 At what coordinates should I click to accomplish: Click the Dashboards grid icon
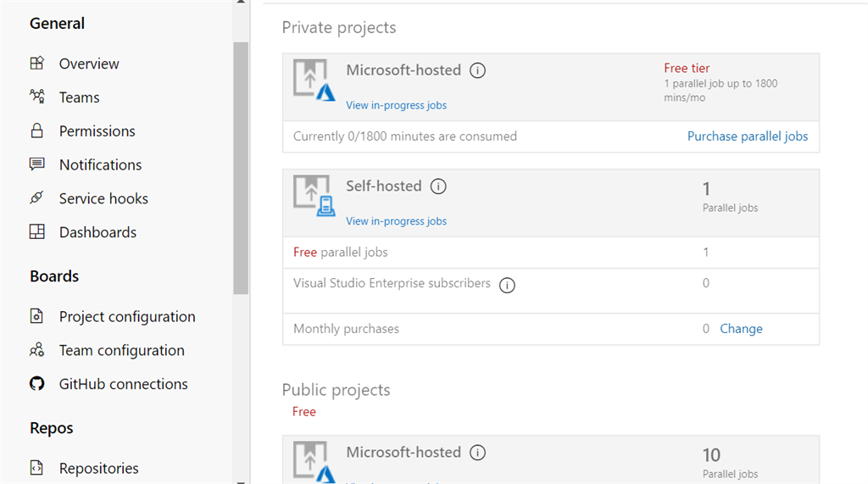[x=37, y=231]
